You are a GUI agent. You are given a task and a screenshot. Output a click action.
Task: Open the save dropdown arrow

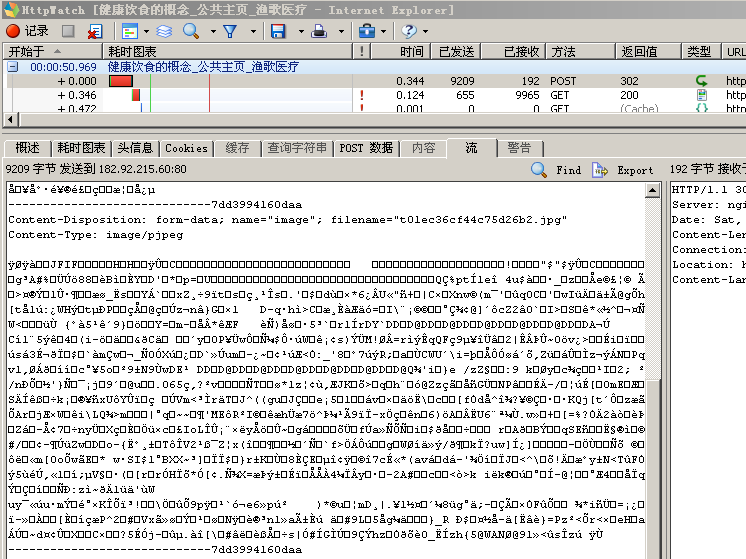coord(301,32)
